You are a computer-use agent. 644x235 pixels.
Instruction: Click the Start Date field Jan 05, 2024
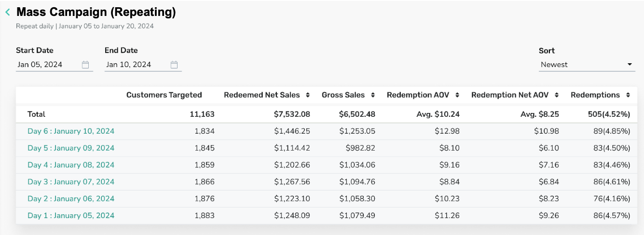pyautogui.click(x=55, y=65)
